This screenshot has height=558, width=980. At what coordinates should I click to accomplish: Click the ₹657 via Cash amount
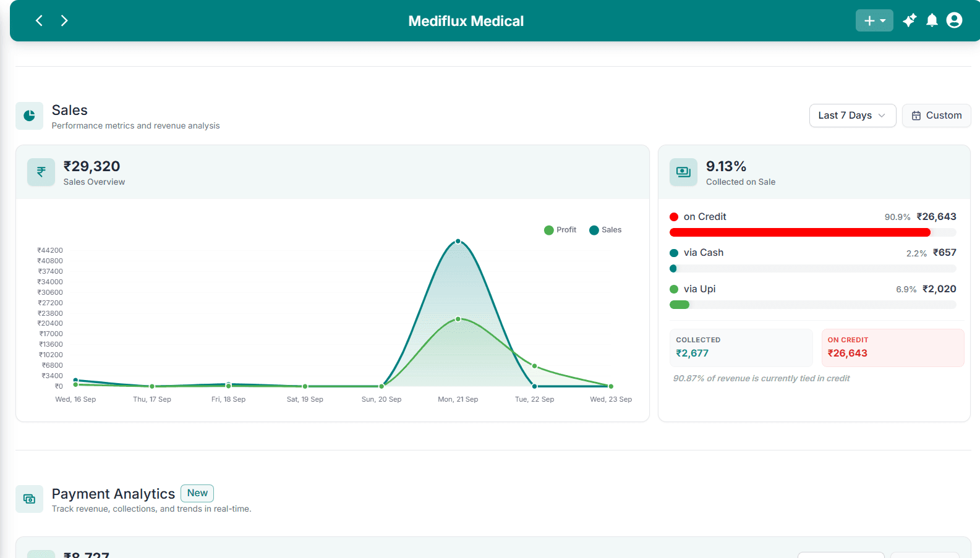tap(945, 253)
